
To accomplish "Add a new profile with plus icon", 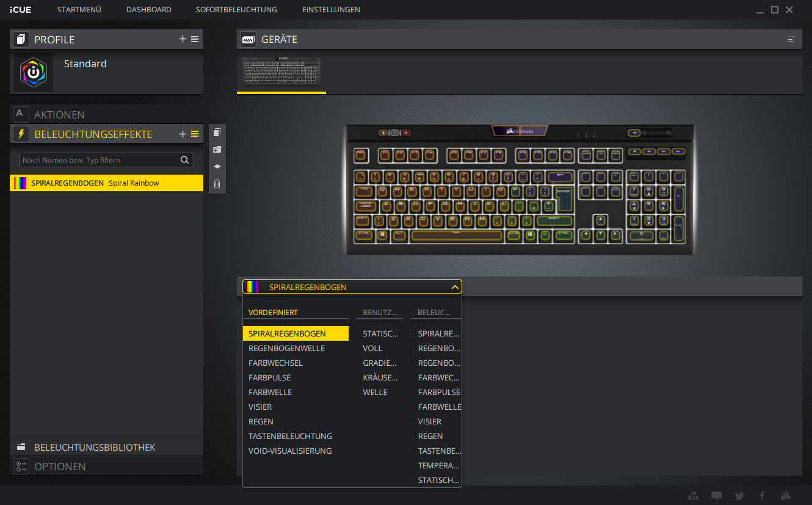I will pos(183,39).
